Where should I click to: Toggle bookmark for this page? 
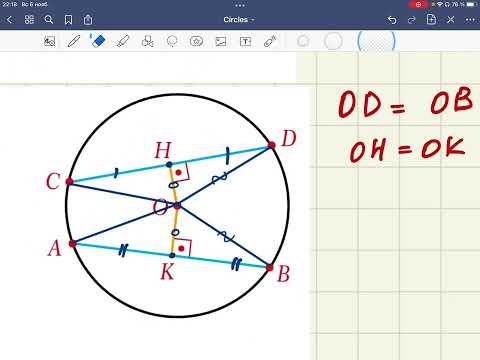68,20
